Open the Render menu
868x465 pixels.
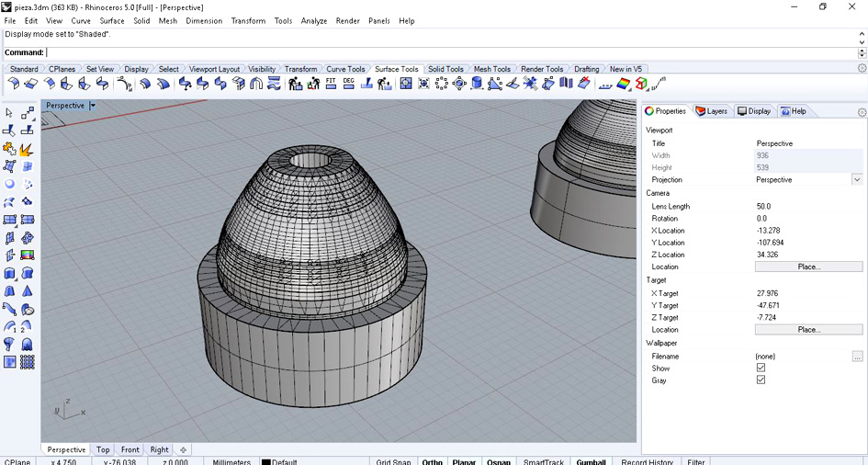347,21
